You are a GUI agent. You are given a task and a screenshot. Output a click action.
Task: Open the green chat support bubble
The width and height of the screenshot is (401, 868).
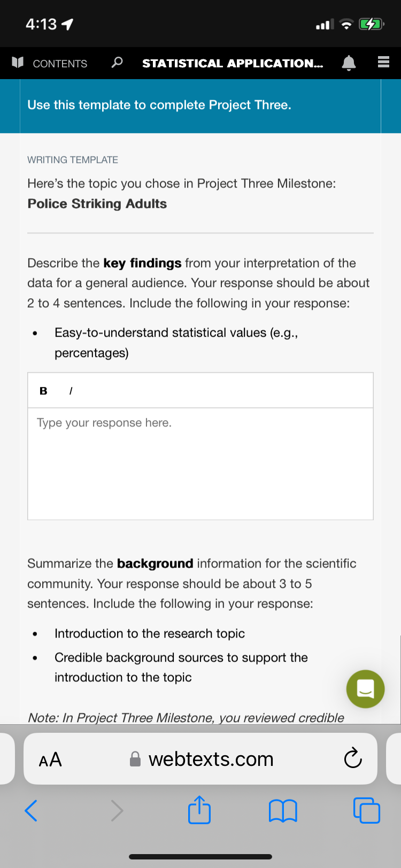pyautogui.click(x=365, y=689)
